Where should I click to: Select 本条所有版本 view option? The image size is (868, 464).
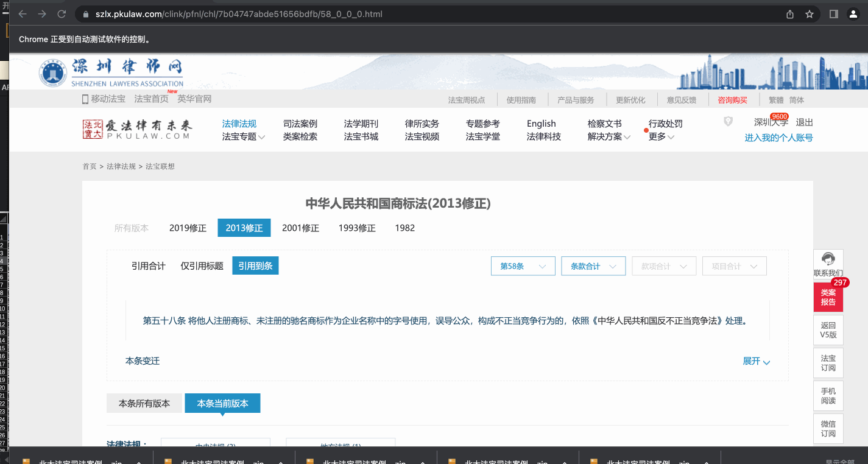[x=144, y=403]
